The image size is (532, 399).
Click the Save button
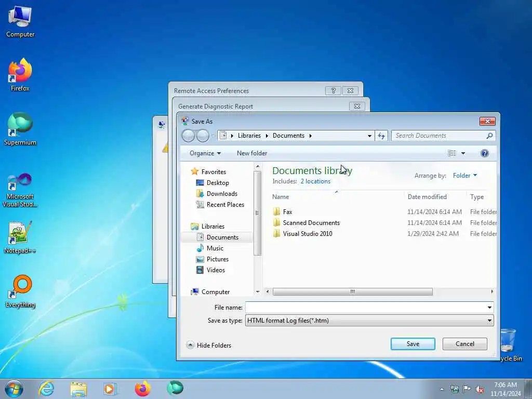413,344
